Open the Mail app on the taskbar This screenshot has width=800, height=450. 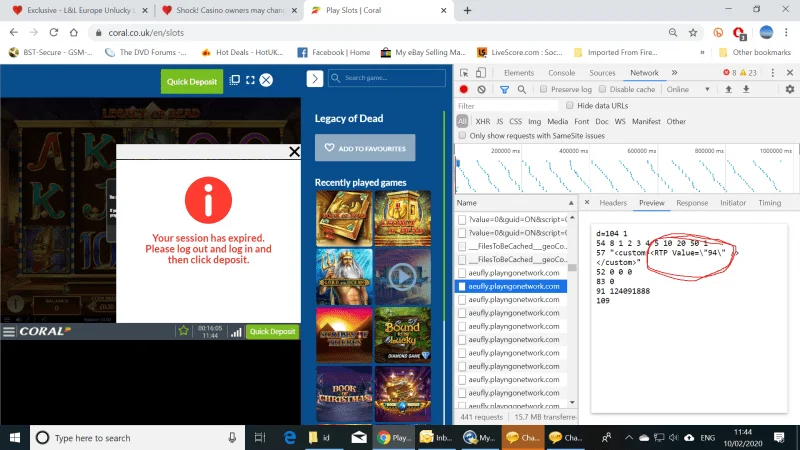[x=359, y=438]
